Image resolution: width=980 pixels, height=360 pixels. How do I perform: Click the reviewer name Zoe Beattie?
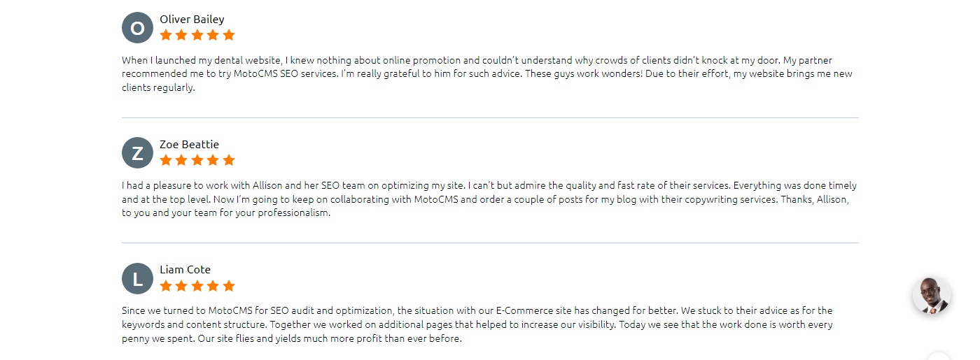click(x=189, y=145)
